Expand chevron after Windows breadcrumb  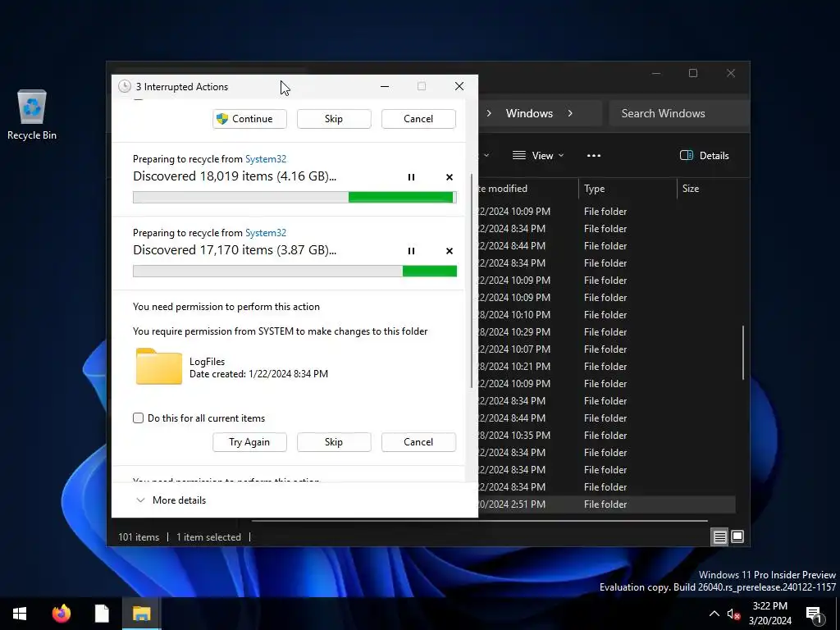(x=570, y=113)
